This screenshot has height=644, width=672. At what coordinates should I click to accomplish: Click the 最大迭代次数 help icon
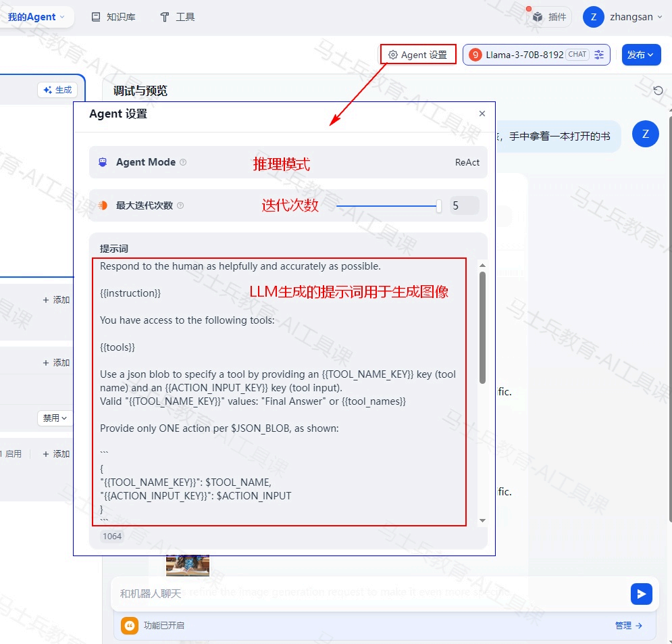click(180, 205)
